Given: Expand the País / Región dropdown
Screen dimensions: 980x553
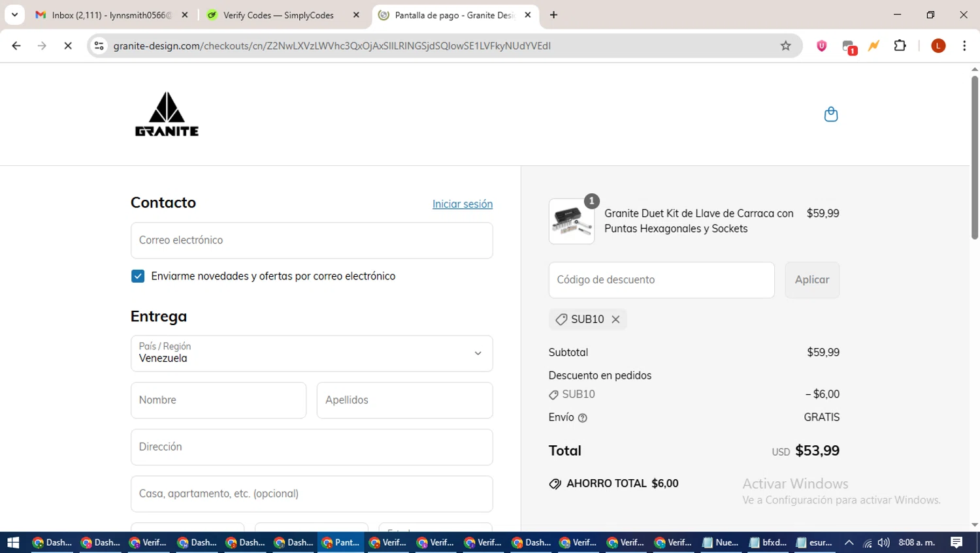Looking at the screenshot, I should tap(312, 353).
